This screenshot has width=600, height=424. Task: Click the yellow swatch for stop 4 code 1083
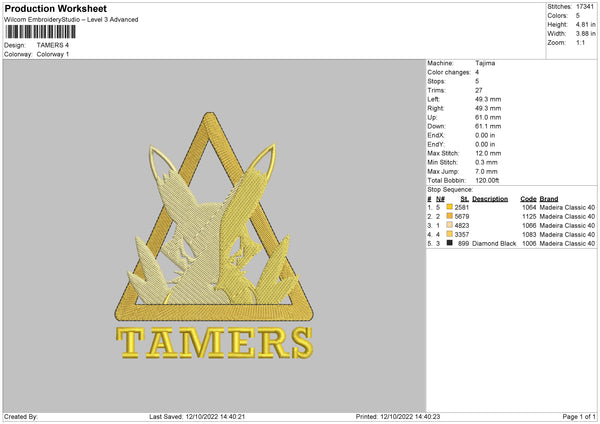[x=450, y=234]
